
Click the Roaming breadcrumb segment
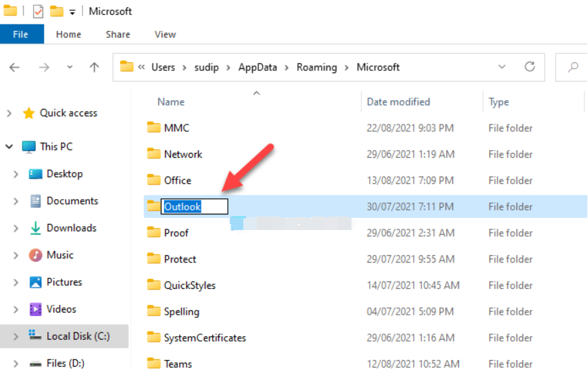point(316,67)
